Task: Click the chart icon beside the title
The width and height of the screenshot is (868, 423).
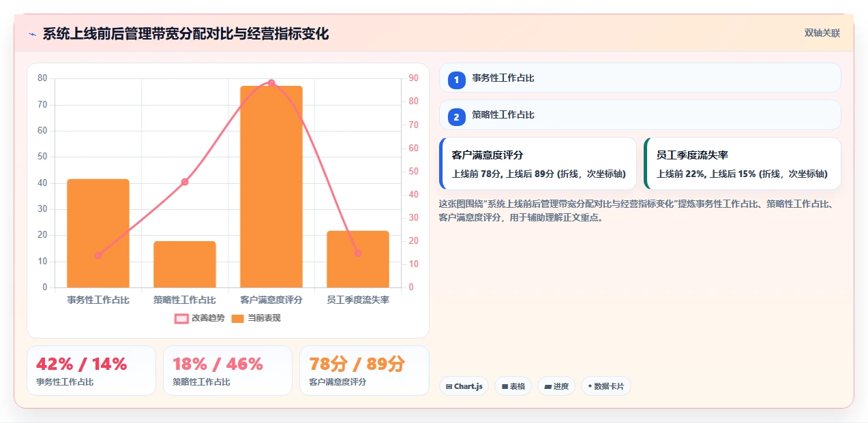Action: (32, 34)
